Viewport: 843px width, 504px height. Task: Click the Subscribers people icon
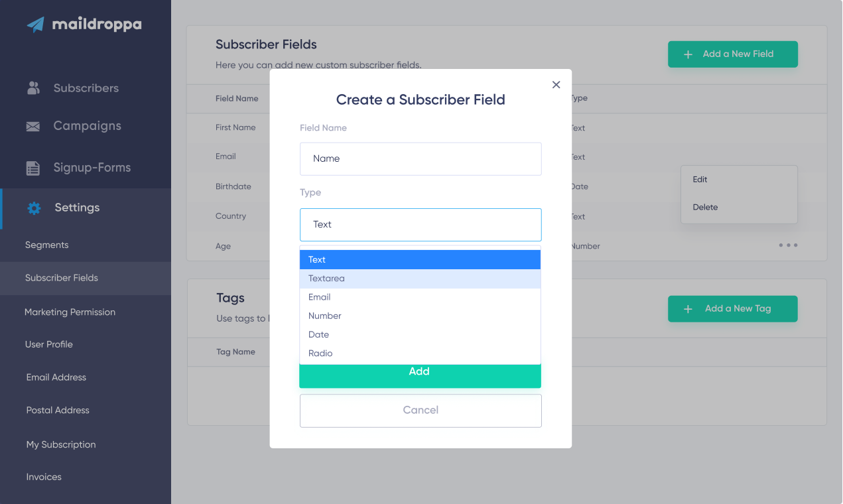[33, 88]
